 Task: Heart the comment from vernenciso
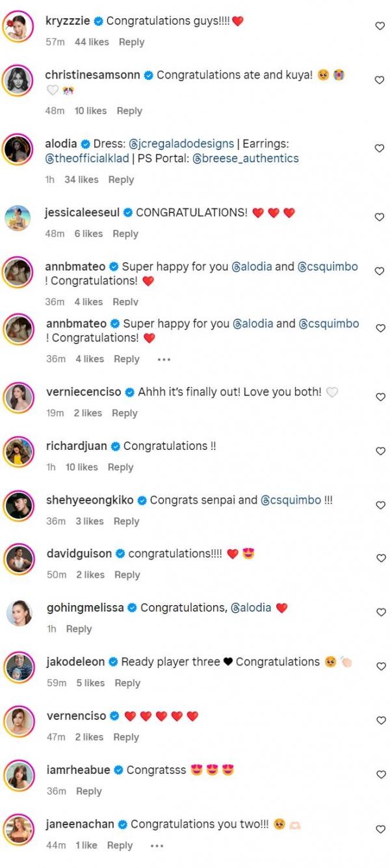tap(380, 721)
